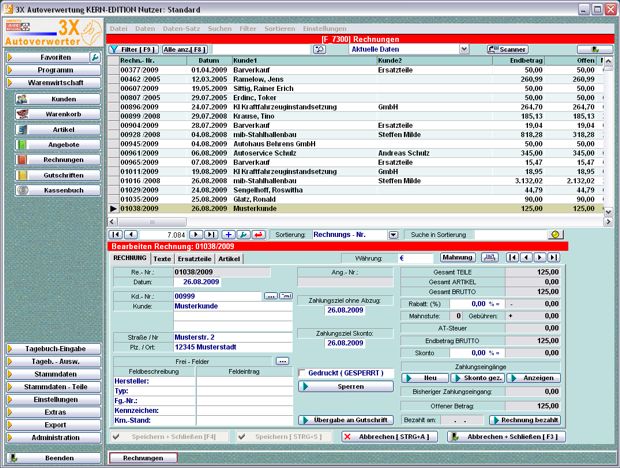Expand the Administration sidebar section
The height and width of the screenshot is (468, 620).
point(53,437)
